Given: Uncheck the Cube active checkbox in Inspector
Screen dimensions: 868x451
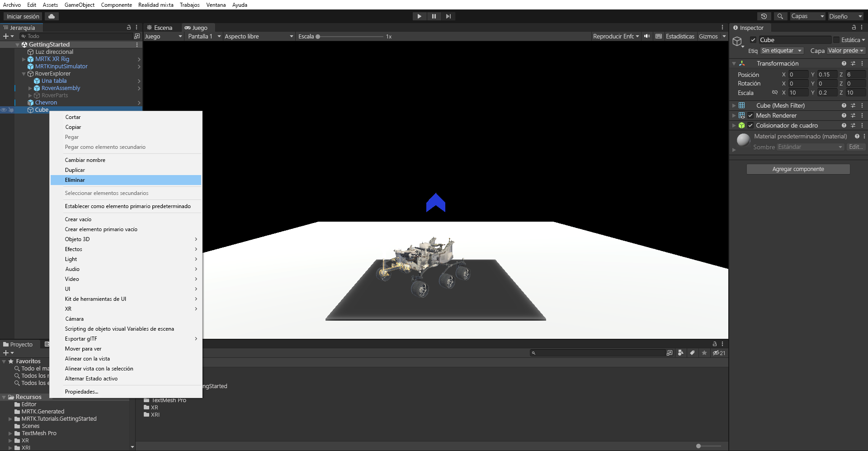Looking at the screenshot, I should click(x=753, y=40).
